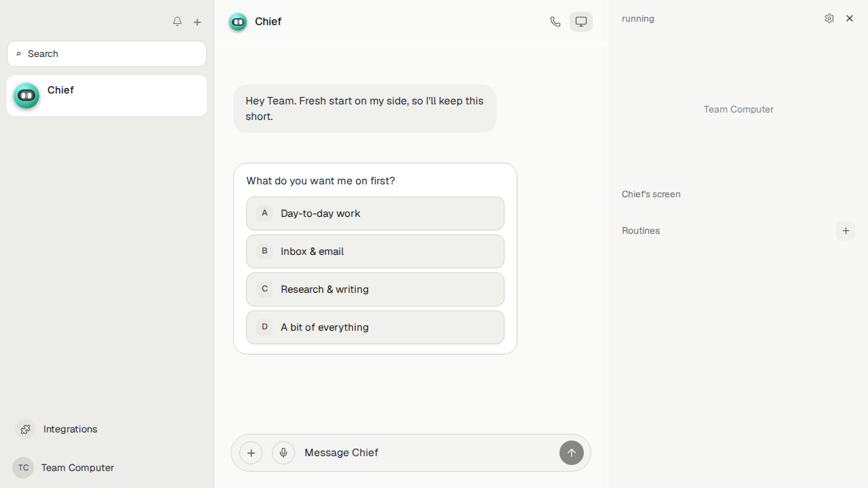Click the attachment plus button in message bar
The width and height of the screenshot is (868, 488).
tap(251, 453)
